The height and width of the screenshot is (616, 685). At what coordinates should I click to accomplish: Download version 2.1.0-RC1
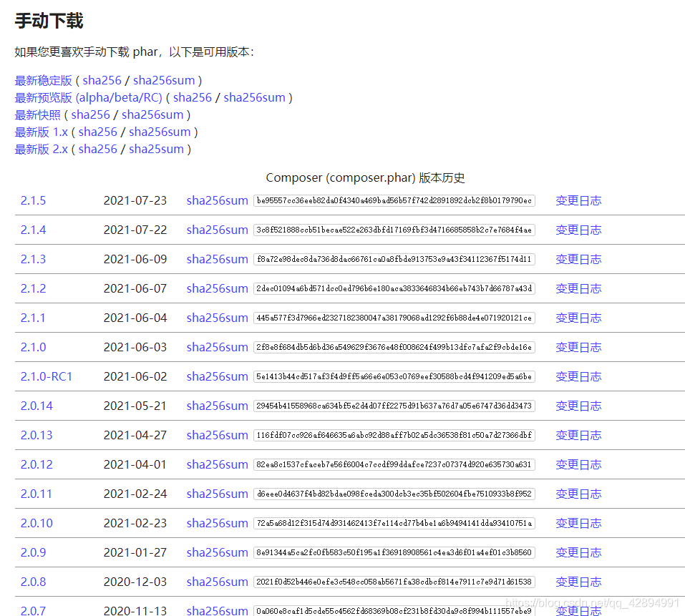(47, 376)
